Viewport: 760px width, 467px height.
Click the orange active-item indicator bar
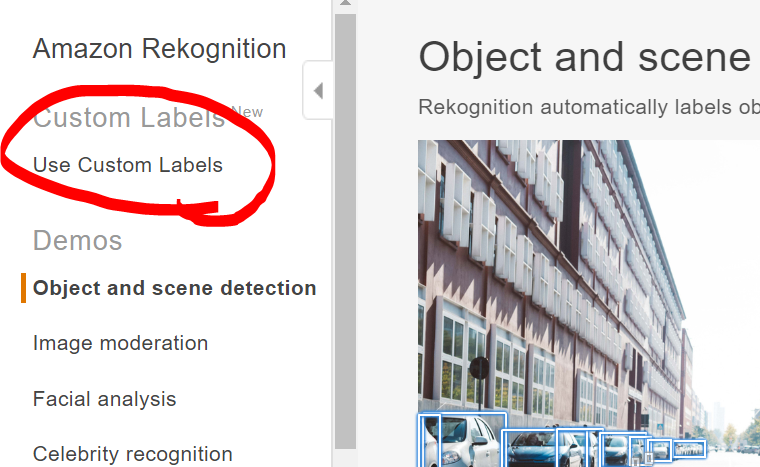click(23, 288)
